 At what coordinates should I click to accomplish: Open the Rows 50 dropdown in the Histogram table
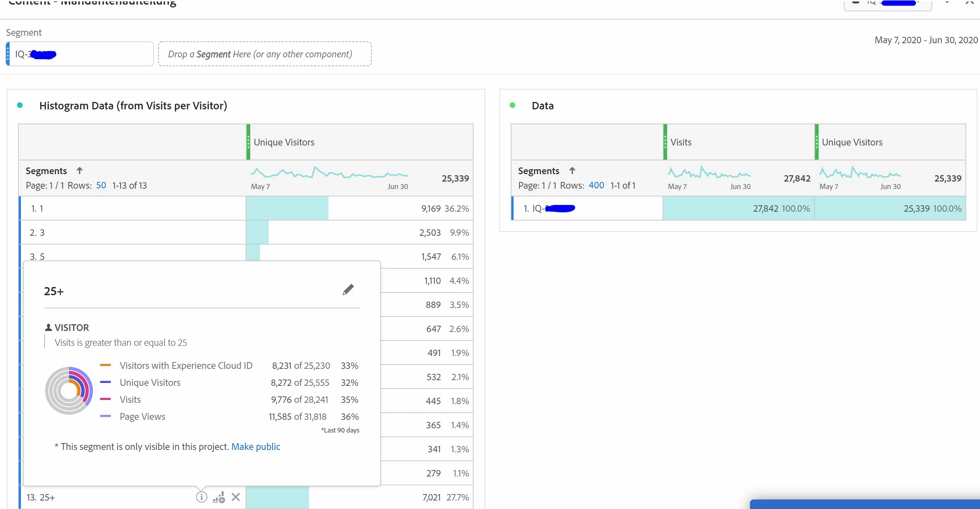pos(101,185)
